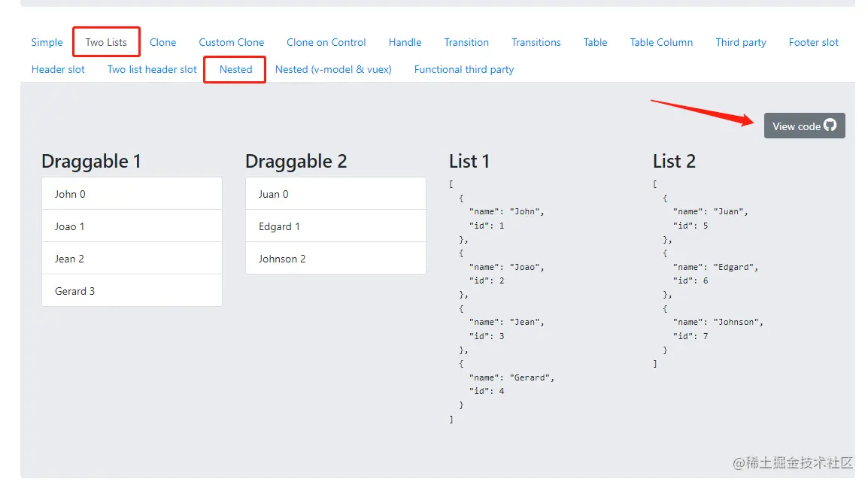The image size is (868, 485).
Task: Open the Custom Clone tab
Action: (231, 42)
